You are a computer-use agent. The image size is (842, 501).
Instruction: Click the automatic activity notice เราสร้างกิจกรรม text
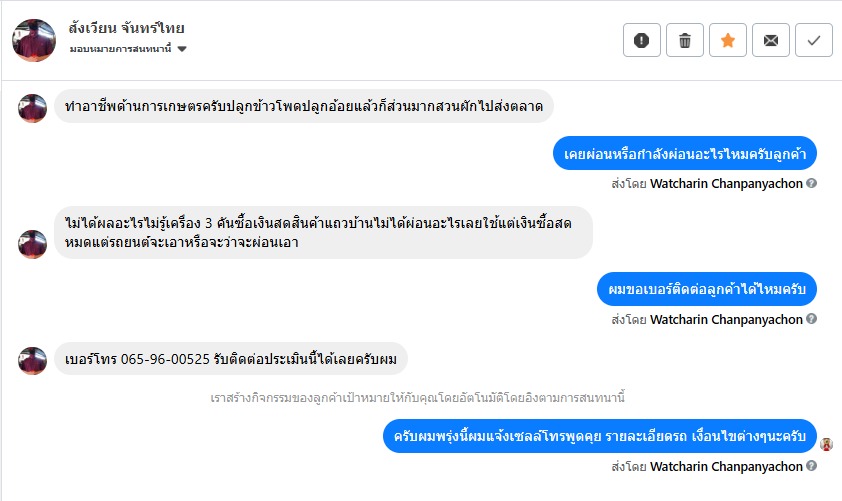(x=418, y=397)
